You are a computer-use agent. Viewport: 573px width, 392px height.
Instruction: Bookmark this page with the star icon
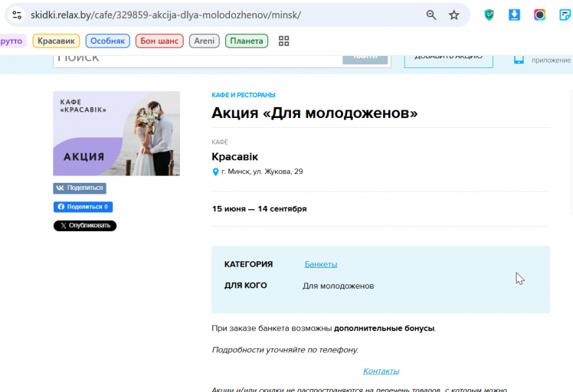tap(453, 15)
